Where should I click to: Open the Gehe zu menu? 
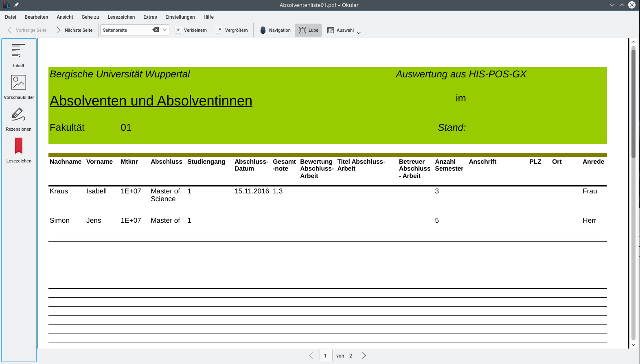pyautogui.click(x=90, y=17)
